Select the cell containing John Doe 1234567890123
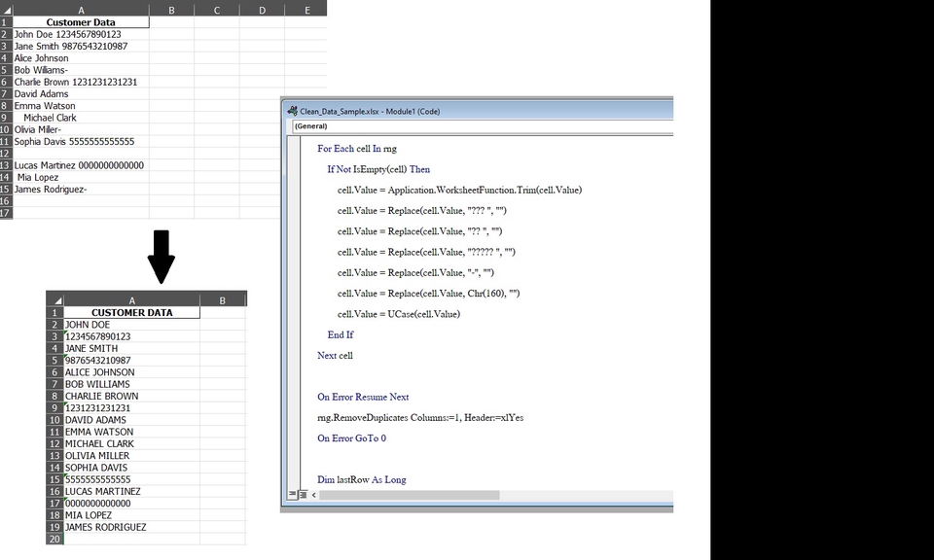 point(81,34)
